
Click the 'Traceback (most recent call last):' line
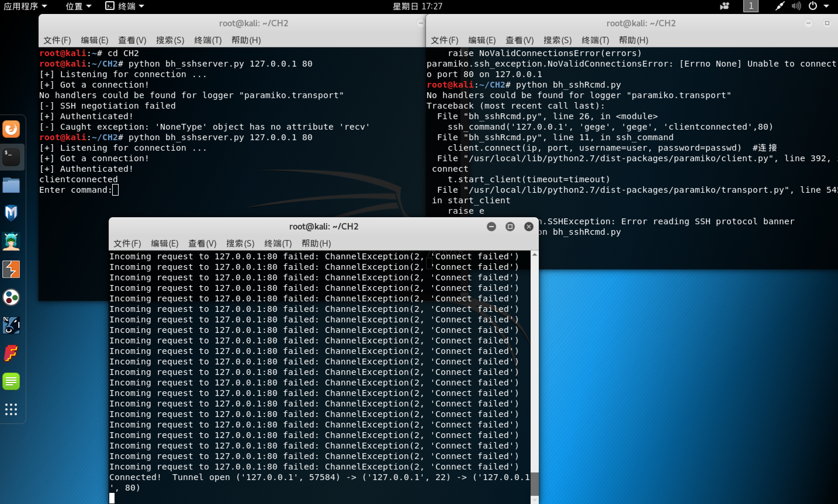(515, 106)
